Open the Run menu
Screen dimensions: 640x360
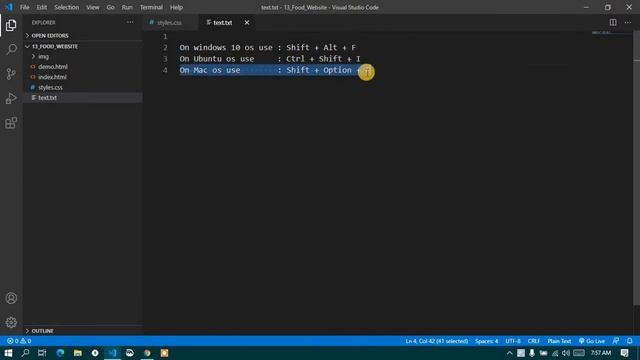(127, 7)
